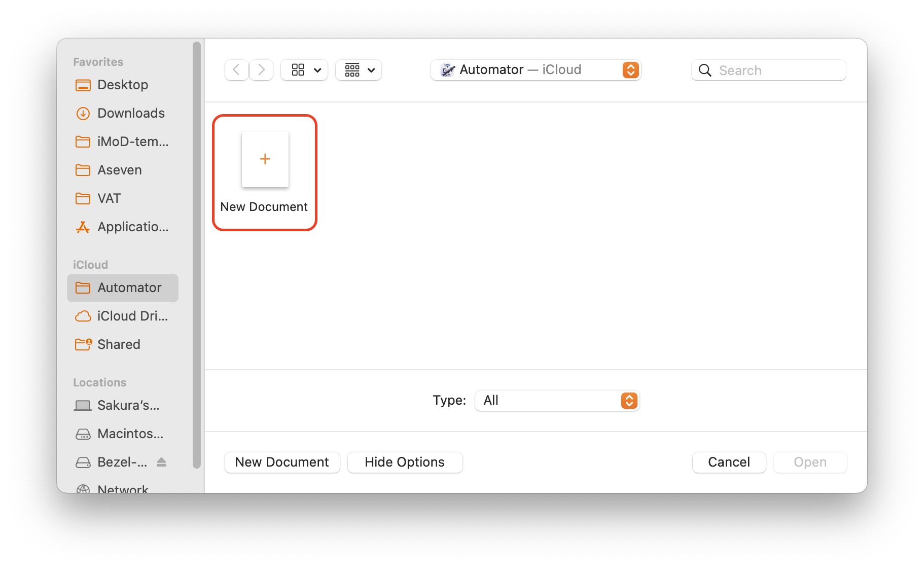Click Hide Options button

(405, 462)
